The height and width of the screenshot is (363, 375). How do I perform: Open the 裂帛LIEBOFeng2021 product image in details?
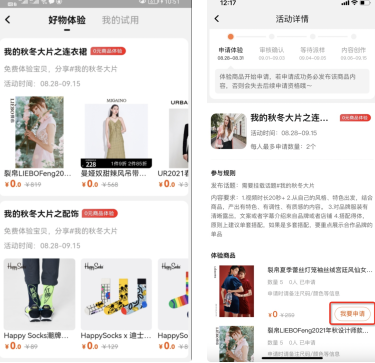(x=236, y=344)
